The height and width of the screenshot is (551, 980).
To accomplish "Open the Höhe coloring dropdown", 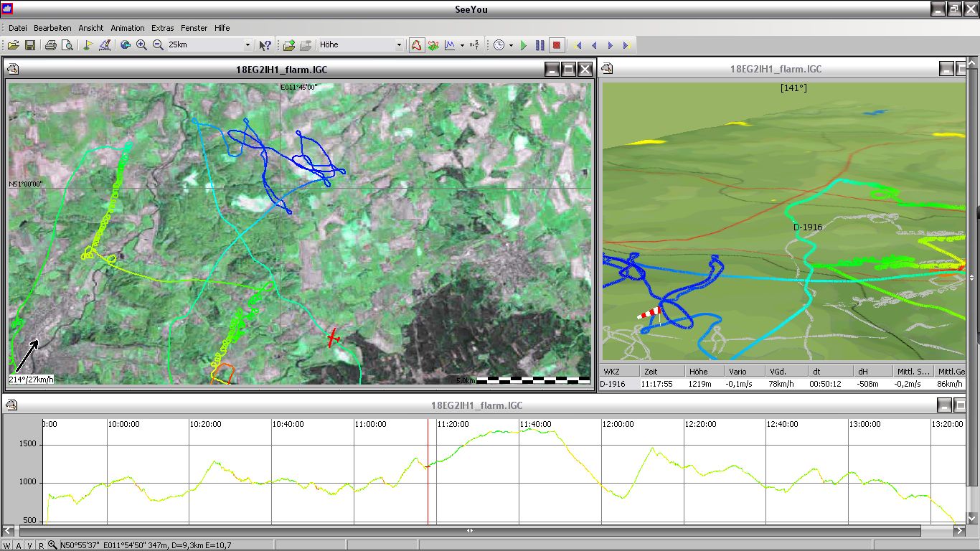I will (399, 45).
